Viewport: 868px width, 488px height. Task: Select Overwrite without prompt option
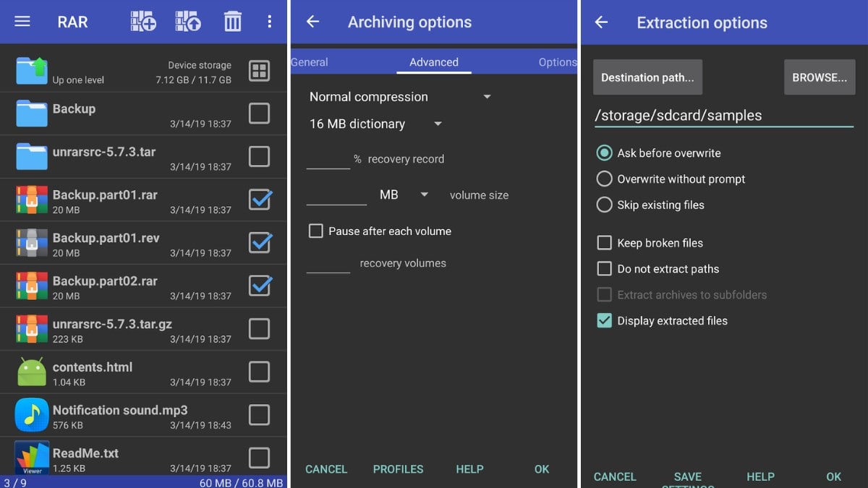[x=604, y=179]
